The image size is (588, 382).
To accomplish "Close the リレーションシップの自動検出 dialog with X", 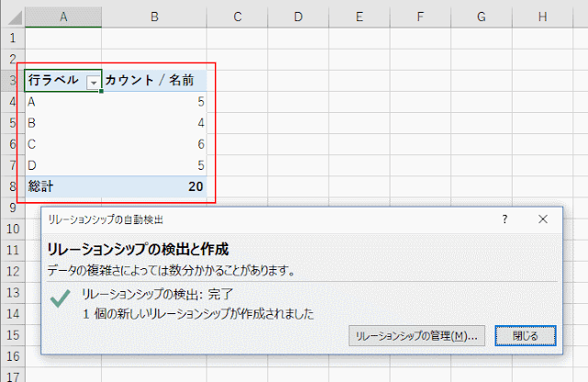I will coord(543,220).
